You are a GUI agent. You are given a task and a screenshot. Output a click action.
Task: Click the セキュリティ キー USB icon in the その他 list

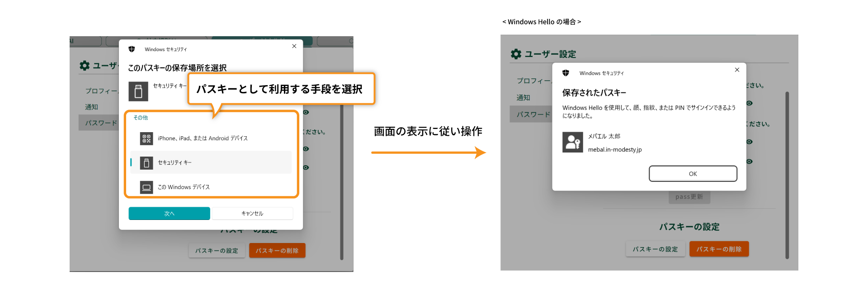[x=146, y=163]
